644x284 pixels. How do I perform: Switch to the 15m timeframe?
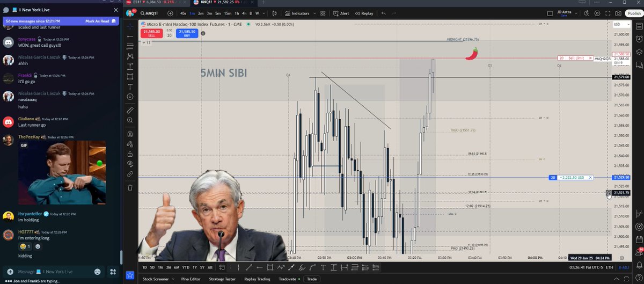[228, 13]
